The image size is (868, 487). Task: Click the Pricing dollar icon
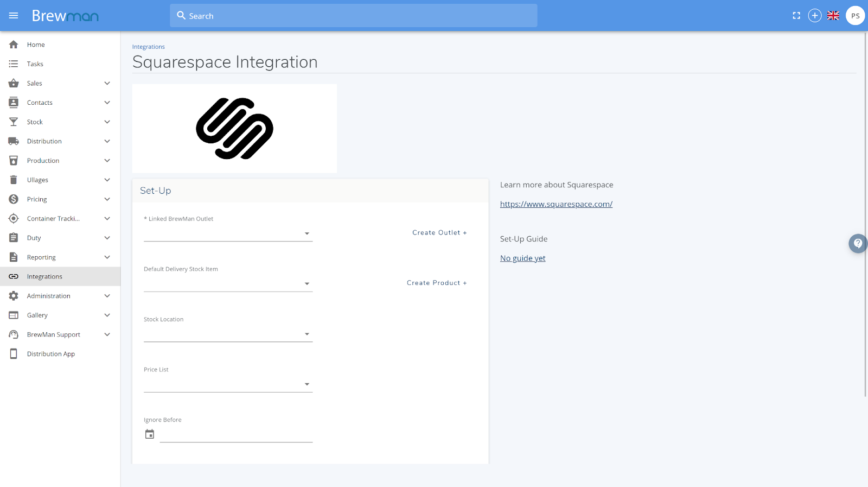14,199
